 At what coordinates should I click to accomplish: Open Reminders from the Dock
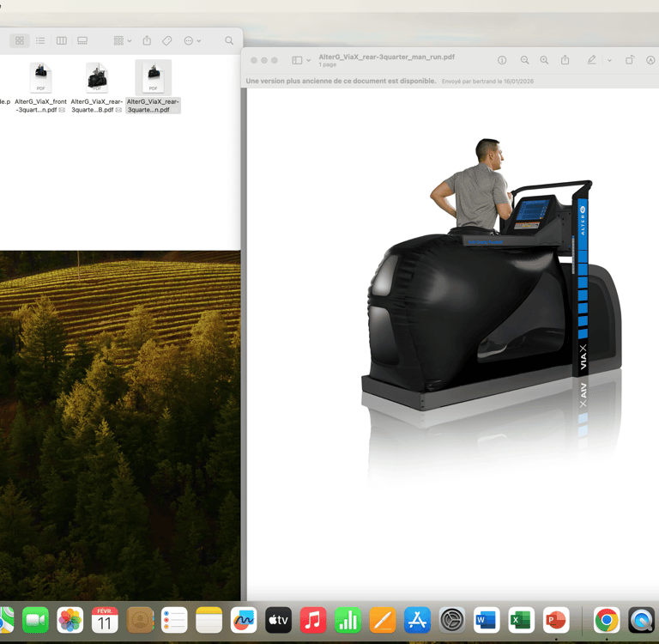174,620
